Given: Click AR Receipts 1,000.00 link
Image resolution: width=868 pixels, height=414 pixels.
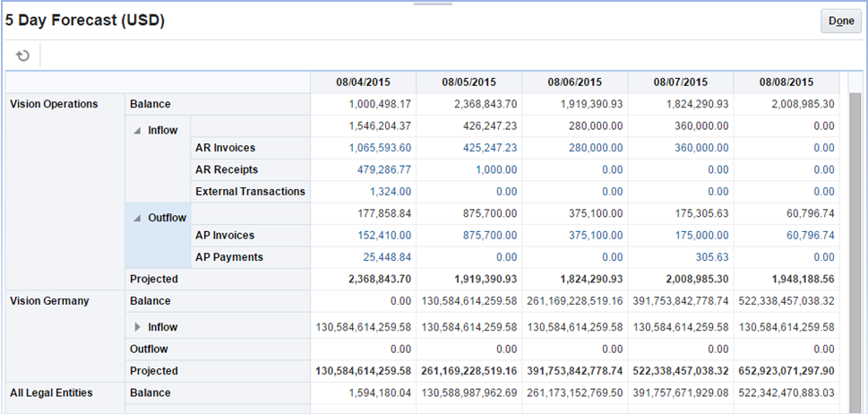Looking at the screenshot, I should (501, 169).
